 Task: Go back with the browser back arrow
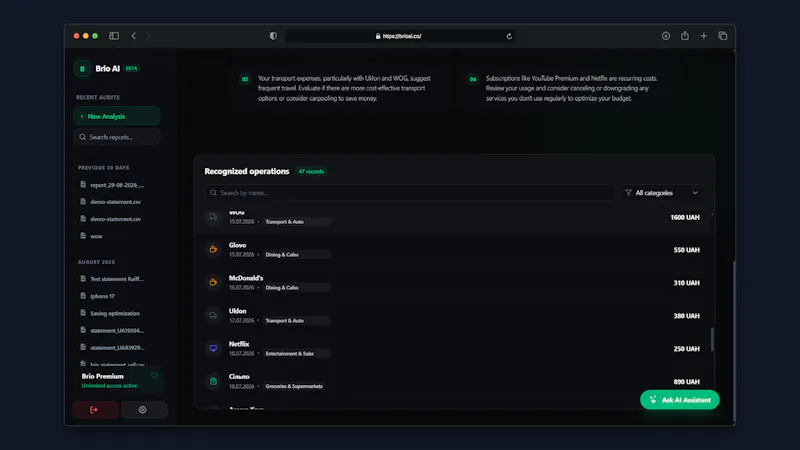[134, 36]
